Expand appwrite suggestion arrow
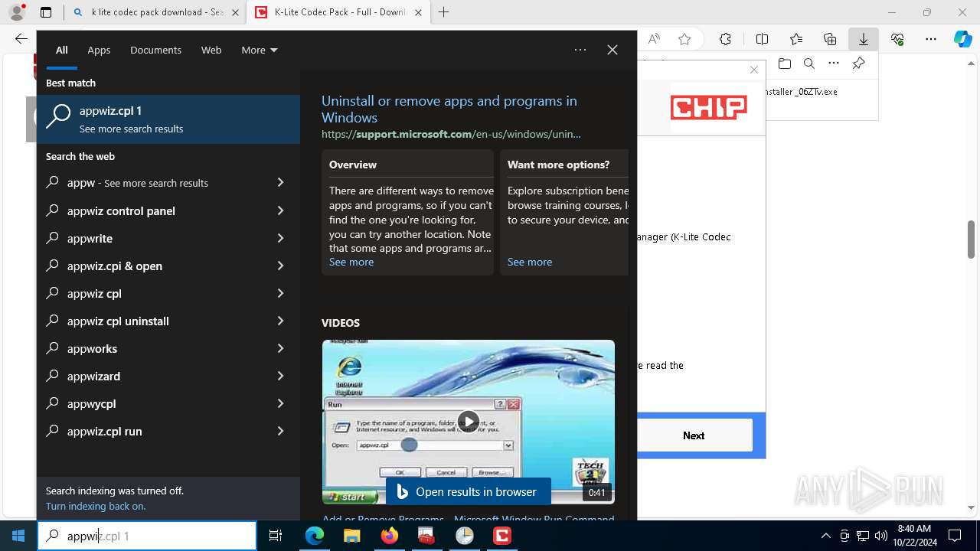The height and width of the screenshot is (551, 980). (280, 238)
